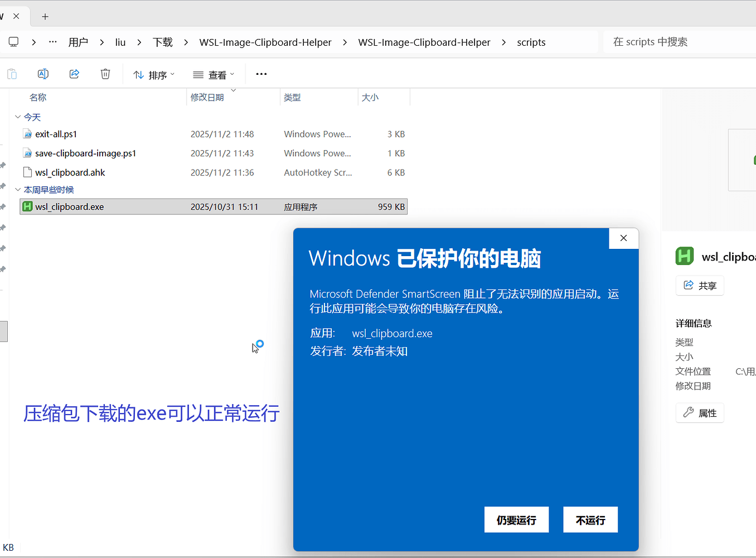756x558 pixels.
Task: Click the Share icon in toolbar
Action: click(74, 74)
